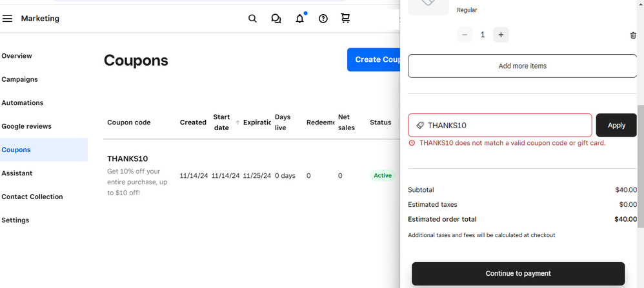The width and height of the screenshot is (644, 288).
Task: Open the notifications bell
Action: [x=299, y=19]
